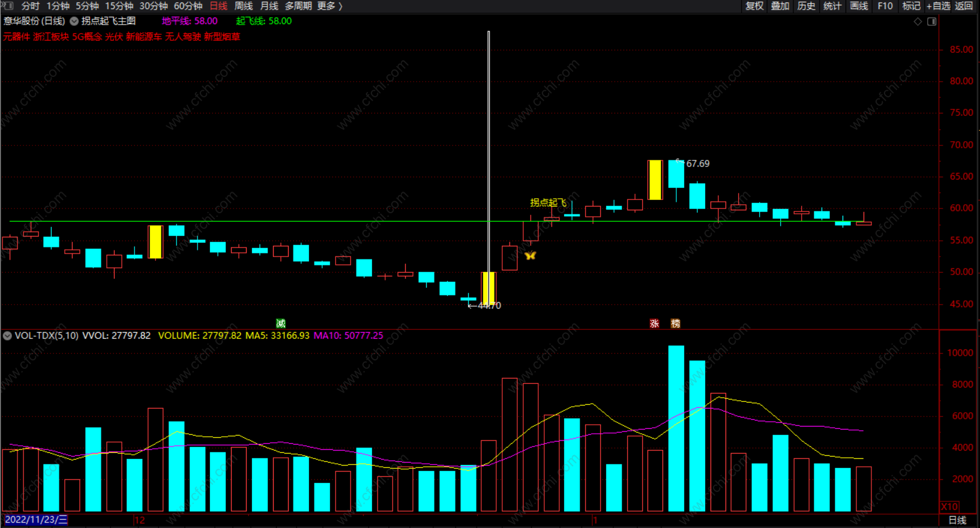Image resolution: width=980 pixels, height=528 pixels.
Task: Click the 拐点起飞 signal label
Action: (x=548, y=203)
